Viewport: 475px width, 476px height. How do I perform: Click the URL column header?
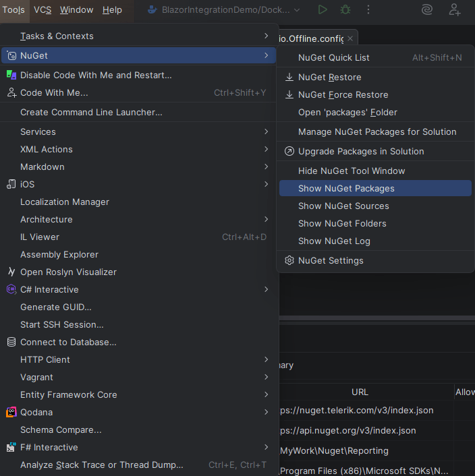pos(360,392)
